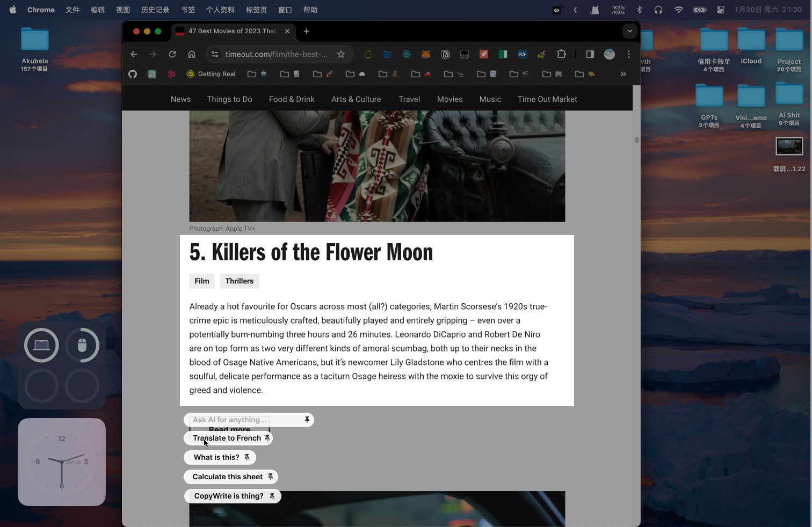Open the Chrome home page icon
812x527 pixels.
(x=192, y=54)
